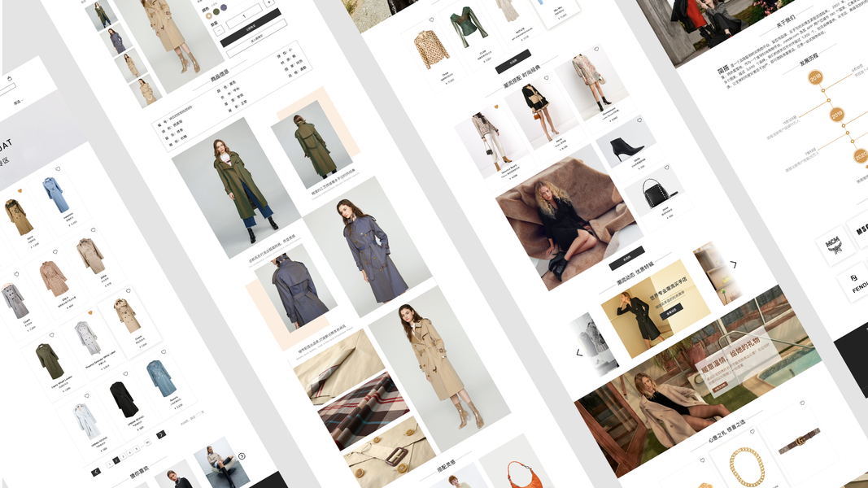Toggle the gold heart on the tweed jacket outfit
This screenshot has height=488, width=868.
[496, 107]
